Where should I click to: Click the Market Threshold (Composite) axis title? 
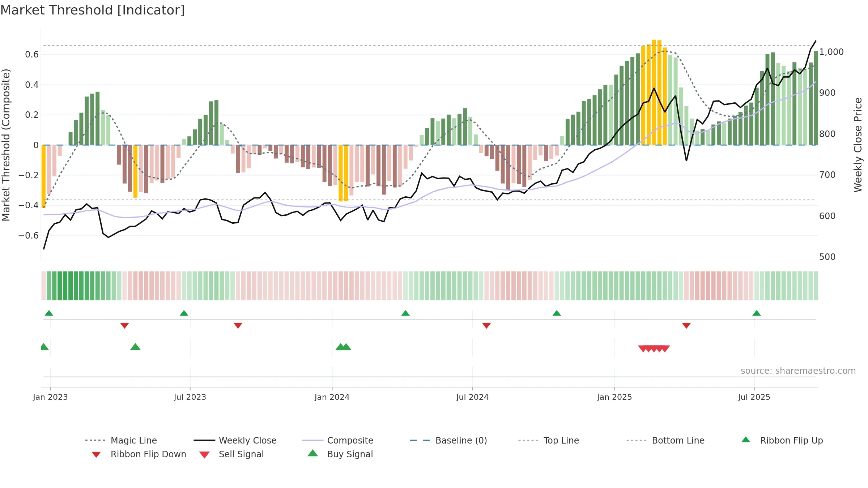(6, 145)
